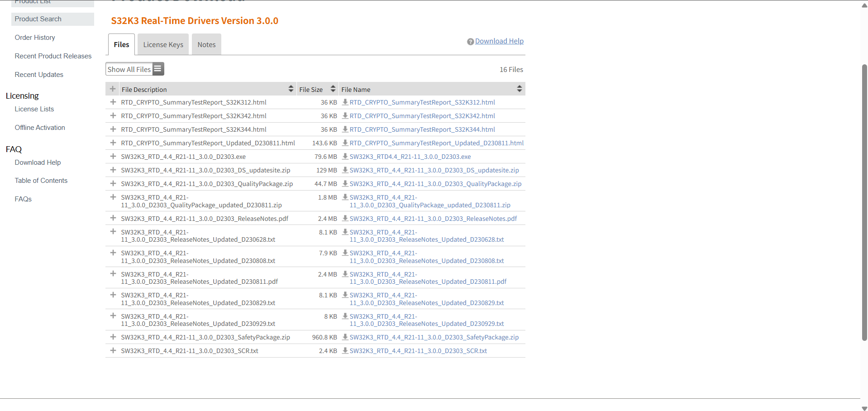Click download icon for D2303_ReleaseNotes.pdf file
868x411 pixels.
(x=345, y=219)
